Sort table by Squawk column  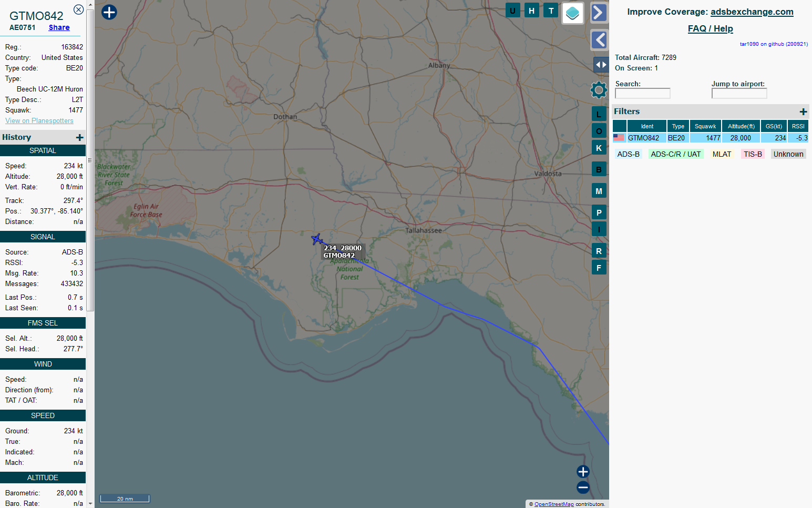pyautogui.click(x=705, y=126)
